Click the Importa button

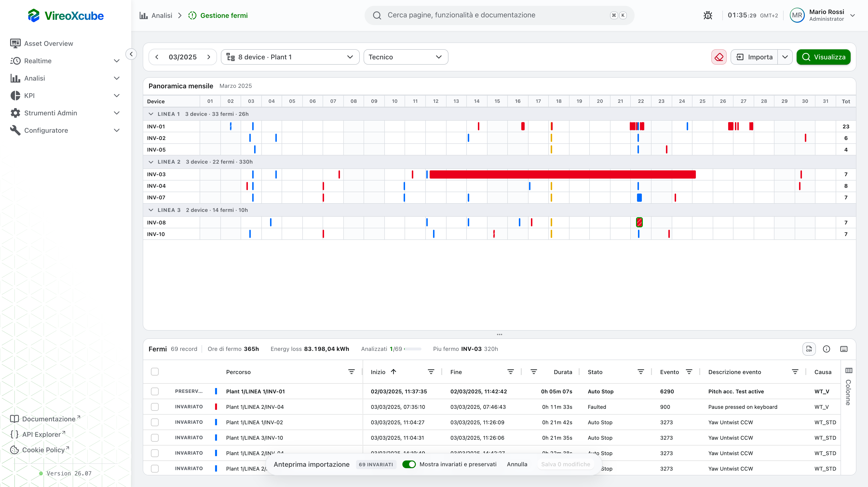[x=754, y=57]
